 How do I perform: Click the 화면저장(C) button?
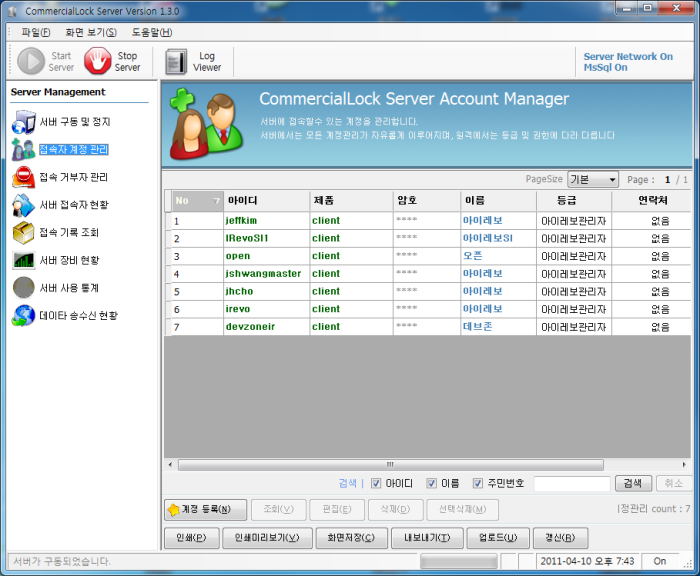[x=351, y=538]
